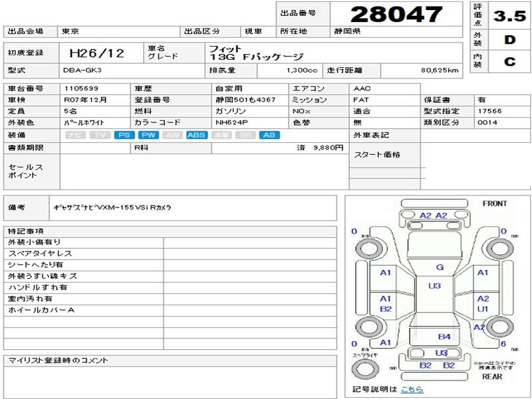Toggle the greyed-out ナビ equipment badge
This screenshot has width=532, height=399.
[76, 135]
